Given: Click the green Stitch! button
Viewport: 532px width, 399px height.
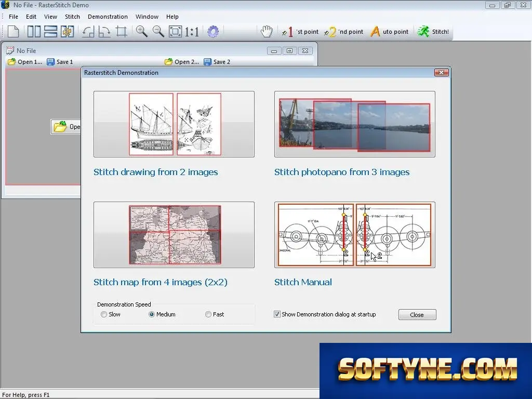Looking at the screenshot, I should click(x=433, y=32).
